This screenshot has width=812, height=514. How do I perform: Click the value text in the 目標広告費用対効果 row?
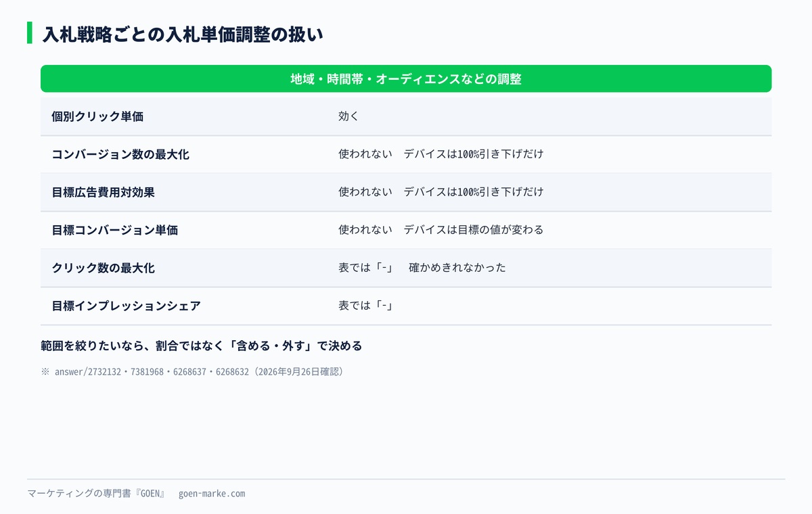coord(441,192)
